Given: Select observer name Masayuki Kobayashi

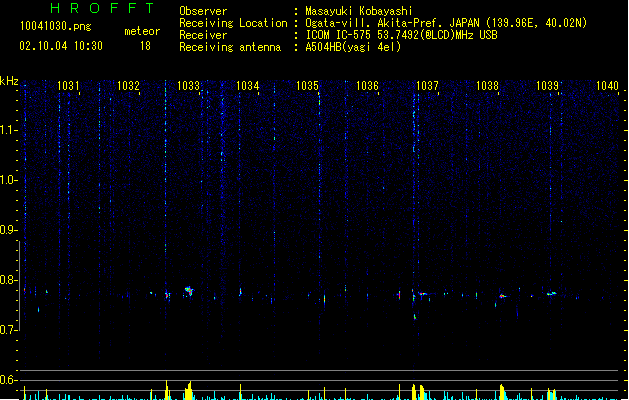Looking at the screenshot, I should (x=359, y=11).
